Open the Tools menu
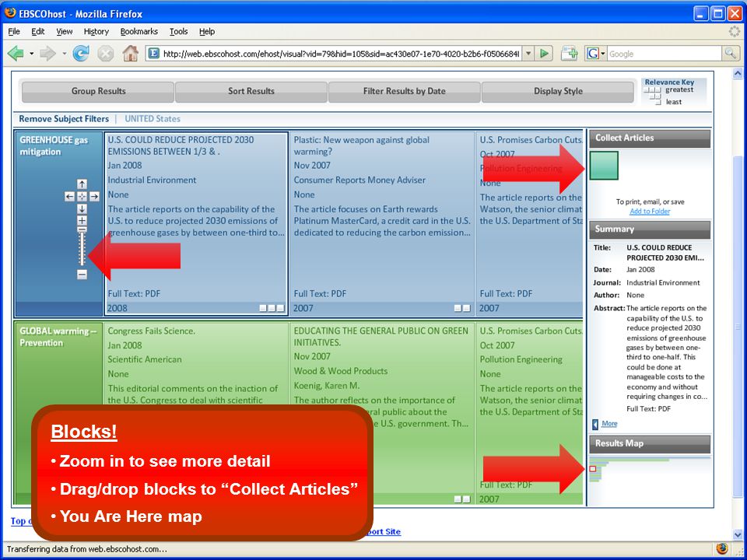Viewport: 747px width, 560px height. click(179, 31)
